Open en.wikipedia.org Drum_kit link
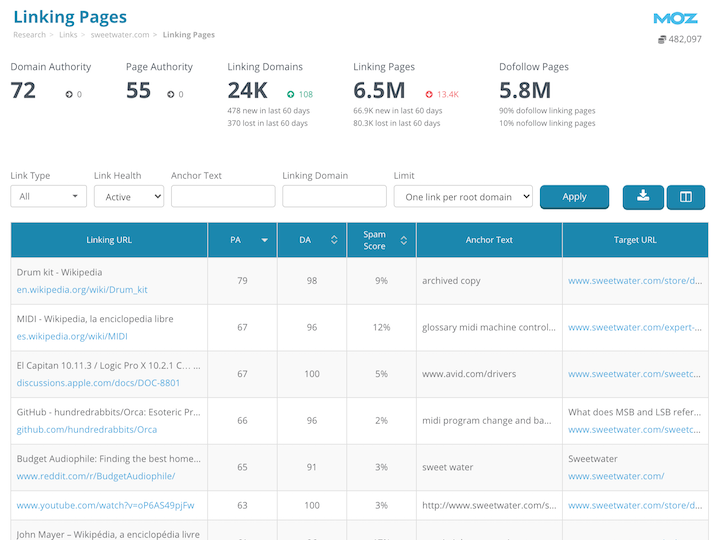Viewport: 720px width, 540px height. click(82, 290)
